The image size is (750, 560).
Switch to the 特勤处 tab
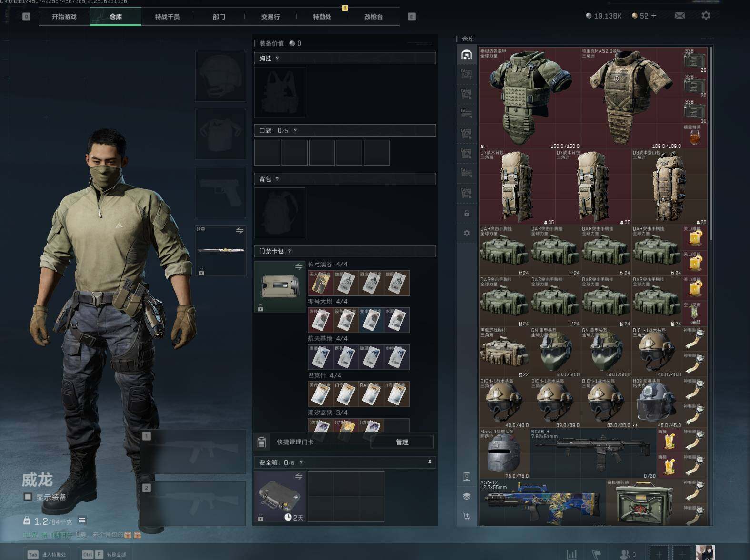point(322,17)
